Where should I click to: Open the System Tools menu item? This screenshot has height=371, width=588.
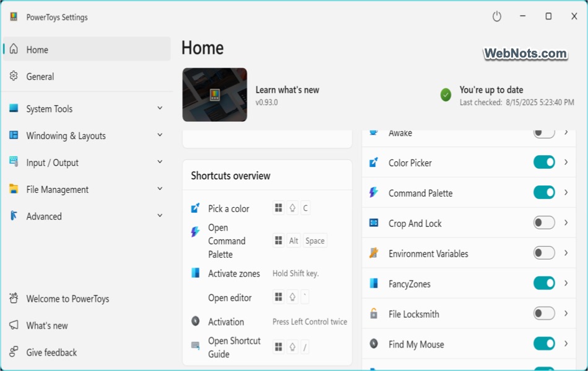pos(87,109)
